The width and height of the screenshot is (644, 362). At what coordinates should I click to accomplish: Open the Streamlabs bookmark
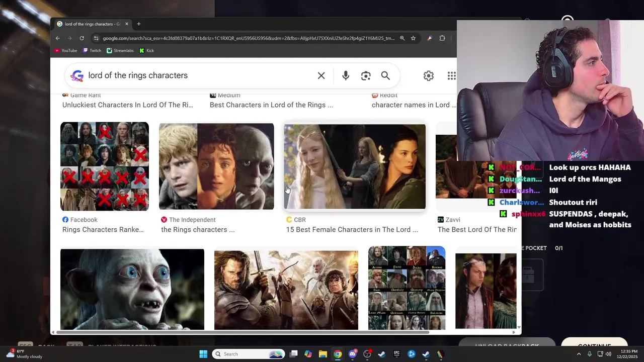120,50
